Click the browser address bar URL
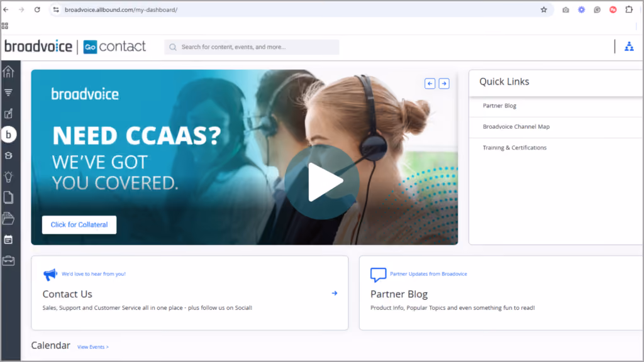The width and height of the screenshot is (644, 362). 121,10
